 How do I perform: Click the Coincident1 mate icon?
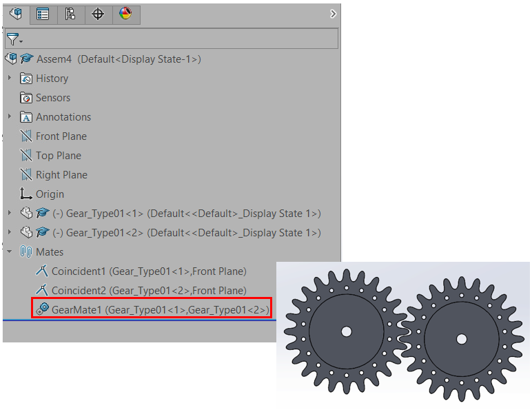point(42,271)
